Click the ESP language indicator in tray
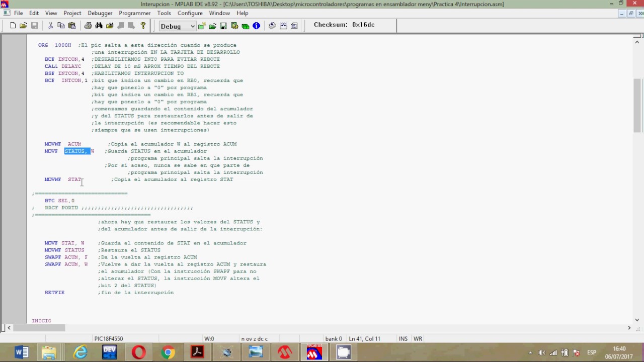Image resolution: width=644 pixels, height=362 pixels. pyautogui.click(x=592, y=352)
